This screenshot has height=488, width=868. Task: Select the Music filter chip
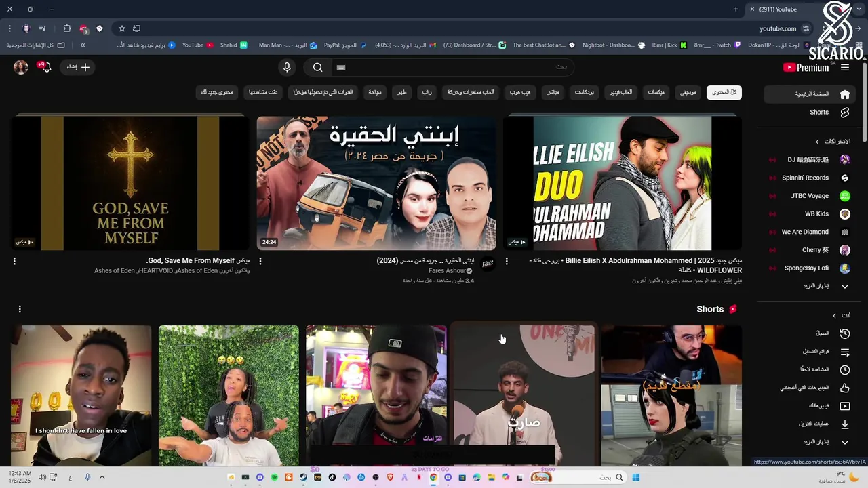pyautogui.click(x=688, y=92)
